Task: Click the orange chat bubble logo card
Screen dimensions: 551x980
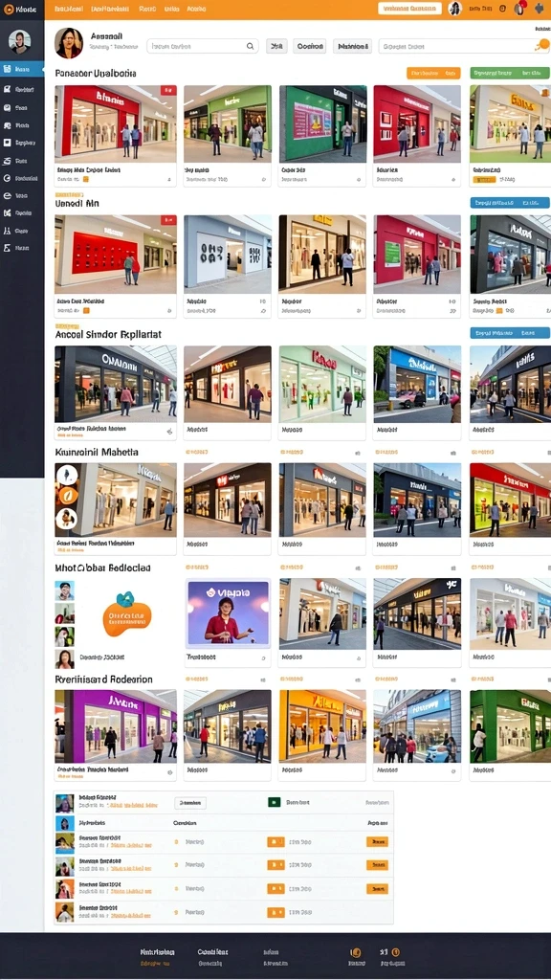Action: click(x=127, y=614)
